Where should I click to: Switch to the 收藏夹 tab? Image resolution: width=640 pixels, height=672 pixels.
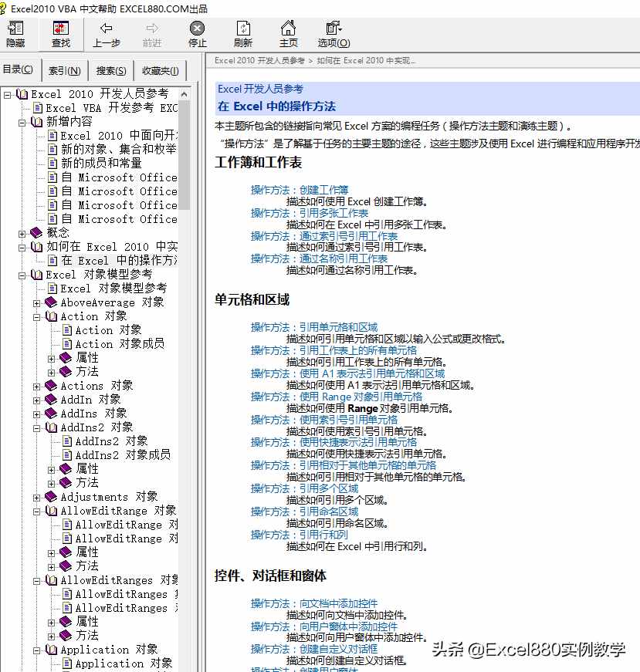(161, 71)
